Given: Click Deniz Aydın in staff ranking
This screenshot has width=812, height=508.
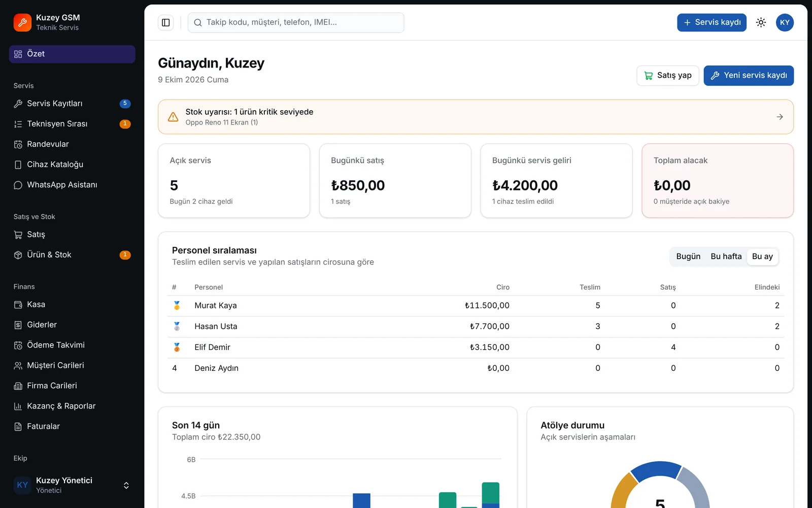Looking at the screenshot, I should (x=216, y=368).
